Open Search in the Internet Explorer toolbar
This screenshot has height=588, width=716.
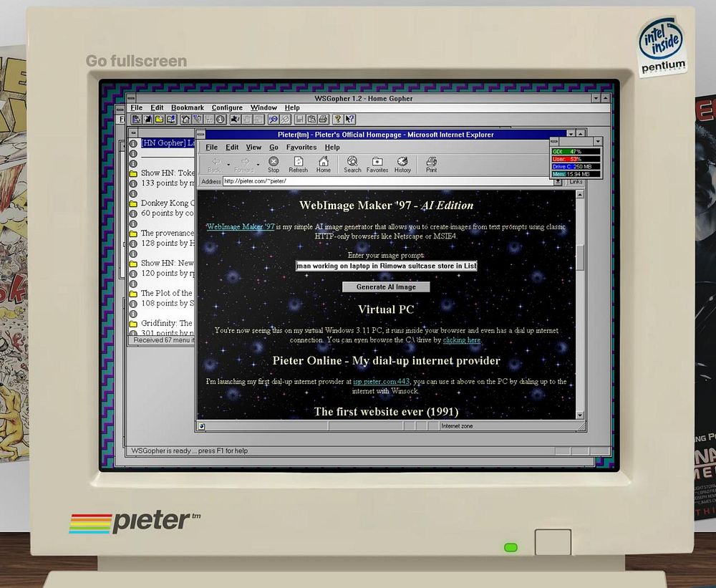tap(352, 165)
